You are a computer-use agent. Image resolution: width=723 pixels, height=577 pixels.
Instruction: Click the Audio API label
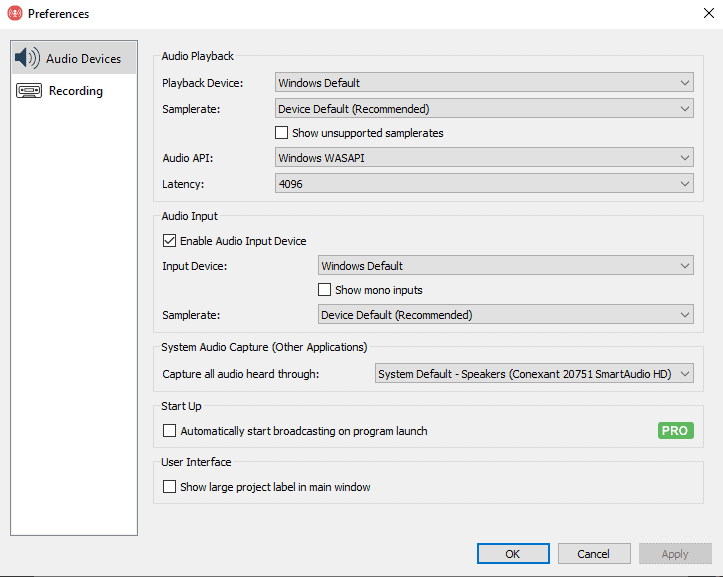point(188,158)
